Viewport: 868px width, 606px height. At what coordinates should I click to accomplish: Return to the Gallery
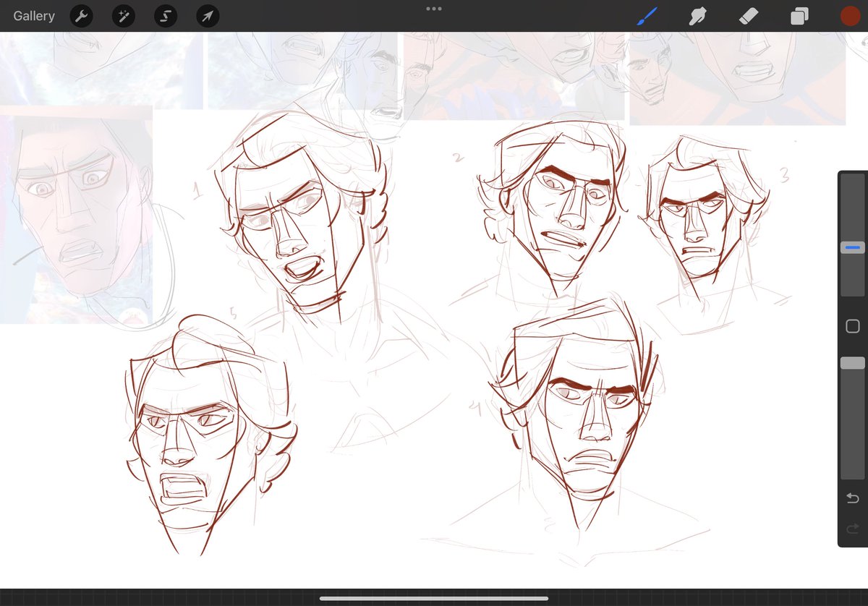pos(34,16)
